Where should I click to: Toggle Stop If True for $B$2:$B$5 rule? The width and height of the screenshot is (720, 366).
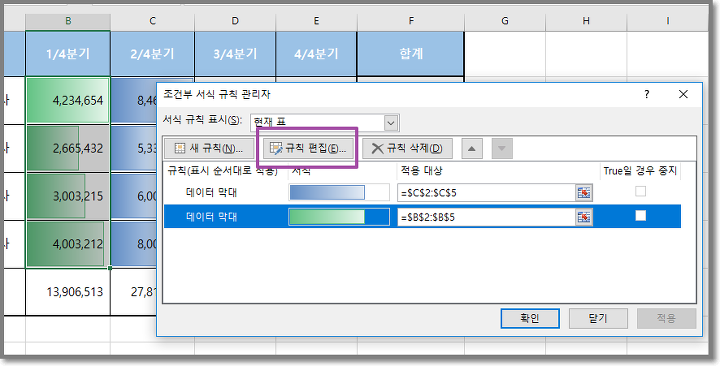point(640,215)
